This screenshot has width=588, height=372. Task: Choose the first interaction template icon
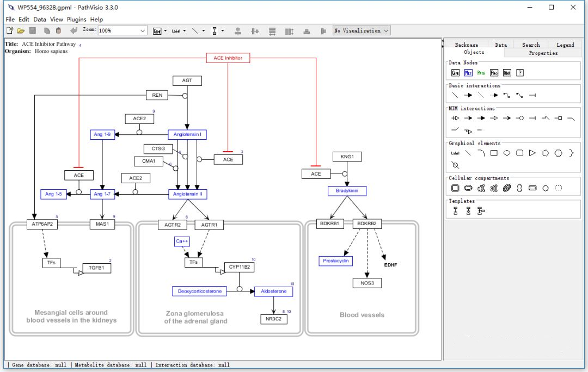tap(455, 211)
